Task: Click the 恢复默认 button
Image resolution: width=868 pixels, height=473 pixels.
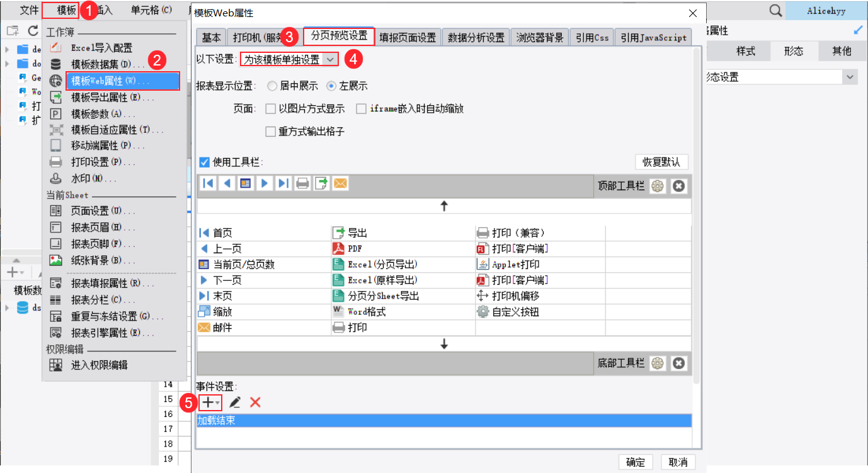Action: click(x=661, y=162)
